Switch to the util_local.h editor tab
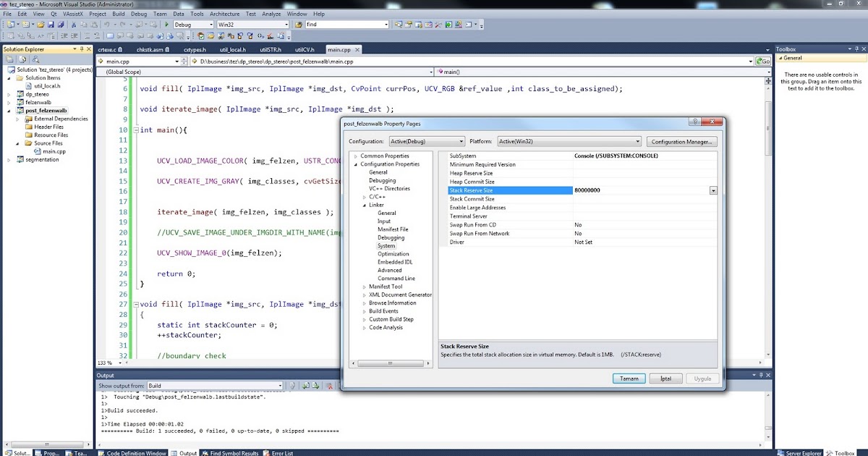 point(233,50)
